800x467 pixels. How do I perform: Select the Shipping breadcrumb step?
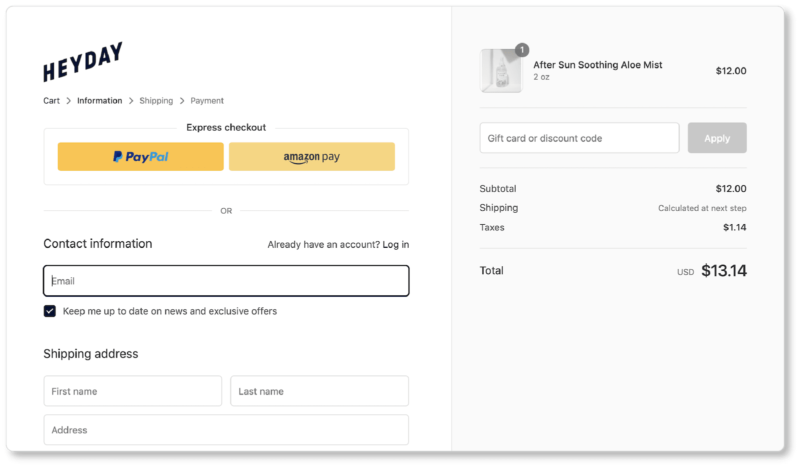coord(156,101)
